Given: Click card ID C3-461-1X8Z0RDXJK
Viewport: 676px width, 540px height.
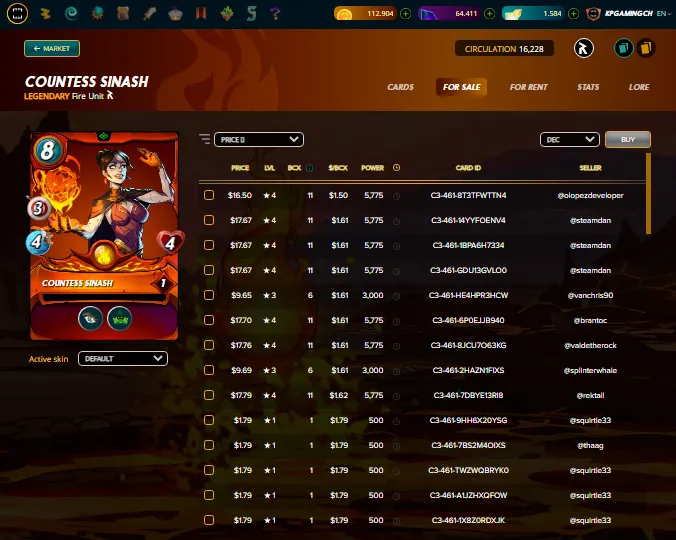Looking at the screenshot, I should tap(468, 520).
